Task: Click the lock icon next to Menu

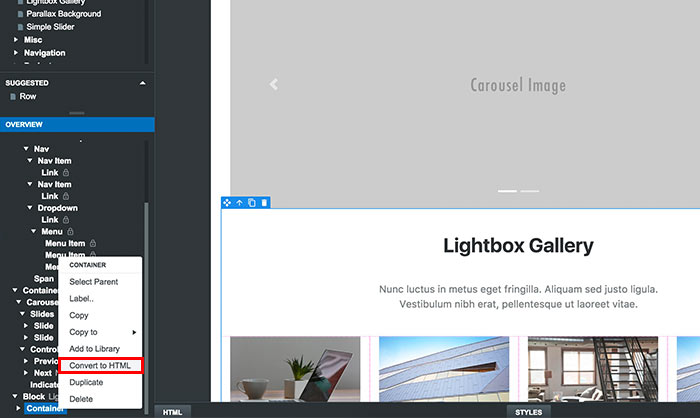Action: 70,231
